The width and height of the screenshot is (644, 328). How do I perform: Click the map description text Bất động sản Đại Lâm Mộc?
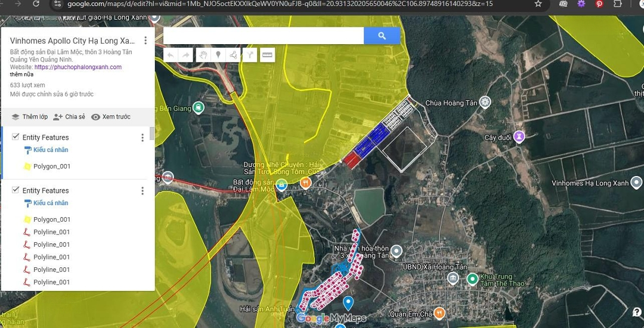(x=71, y=56)
